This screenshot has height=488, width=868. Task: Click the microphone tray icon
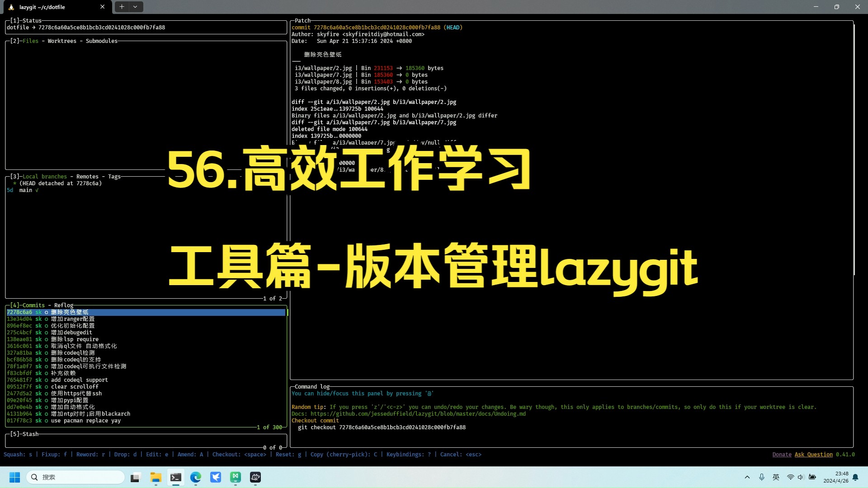click(762, 477)
